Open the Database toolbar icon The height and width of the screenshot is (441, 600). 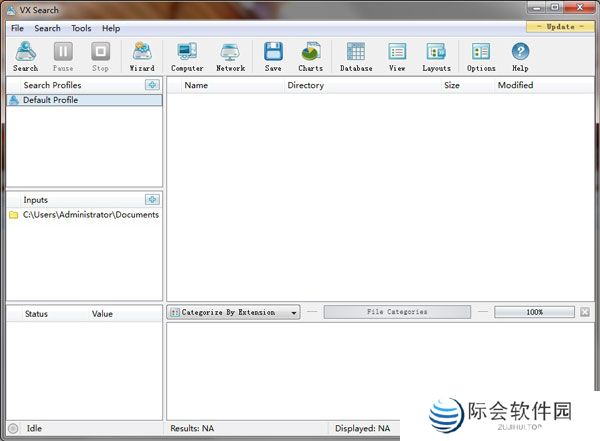click(x=355, y=56)
